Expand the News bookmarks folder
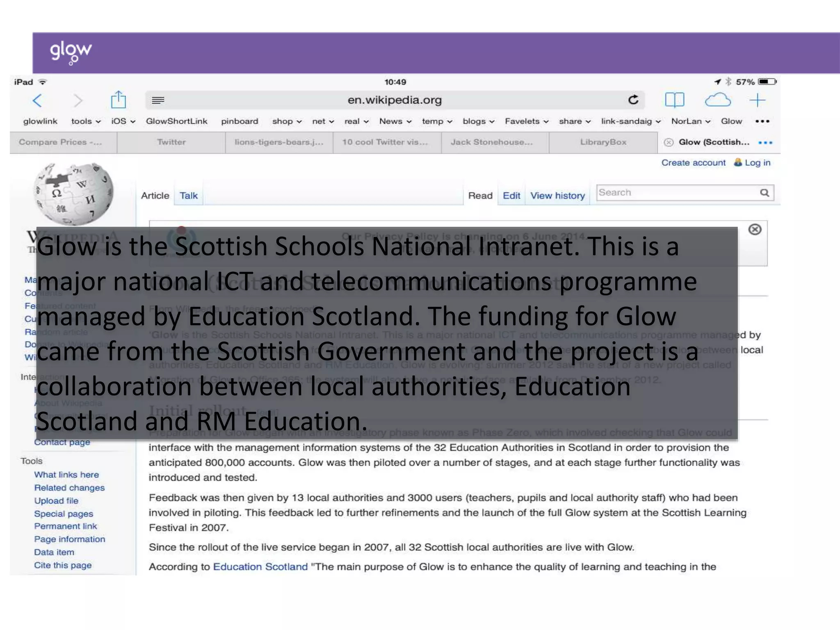840x630 pixels. click(x=395, y=121)
